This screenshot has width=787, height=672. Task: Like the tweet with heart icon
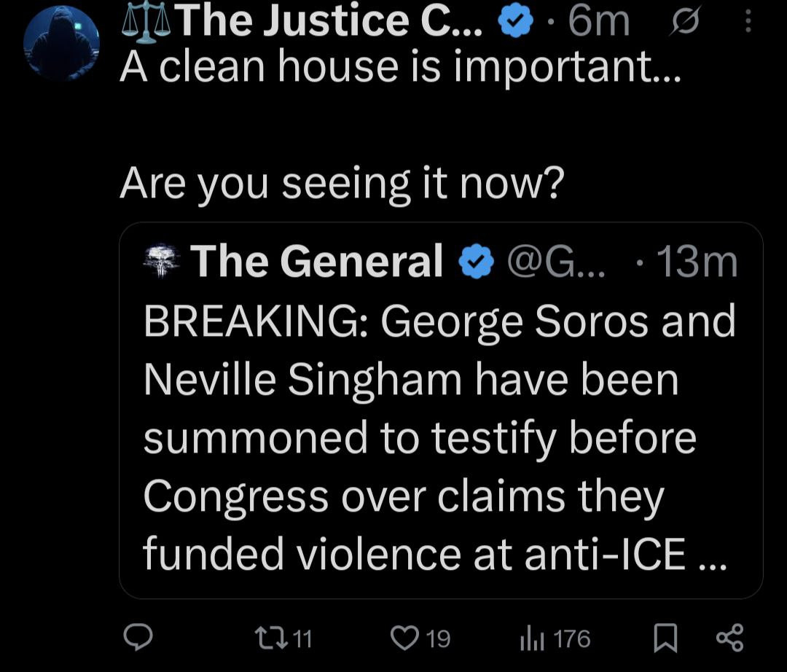pyautogui.click(x=402, y=638)
